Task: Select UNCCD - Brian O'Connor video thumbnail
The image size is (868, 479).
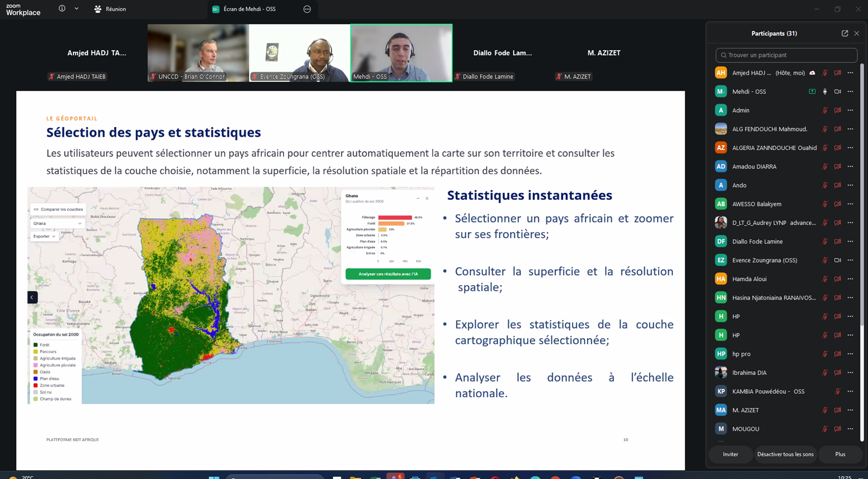Action: click(198, 53)
